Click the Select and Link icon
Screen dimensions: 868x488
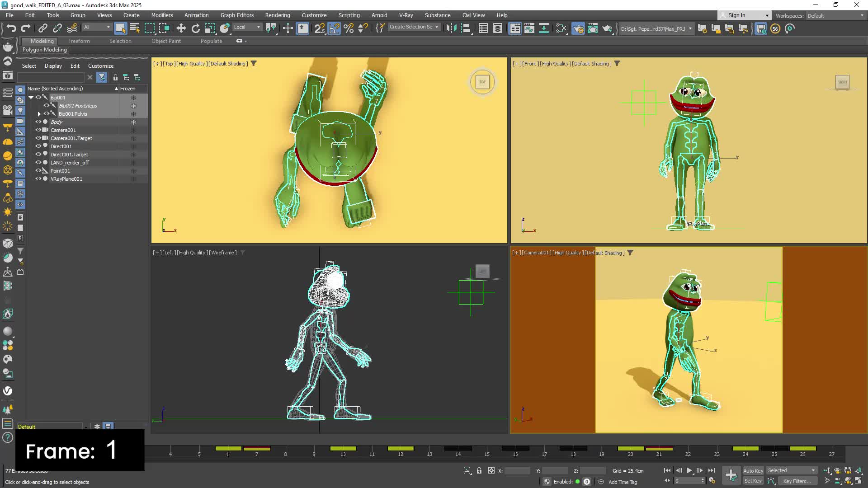click(x=42, y=28)
